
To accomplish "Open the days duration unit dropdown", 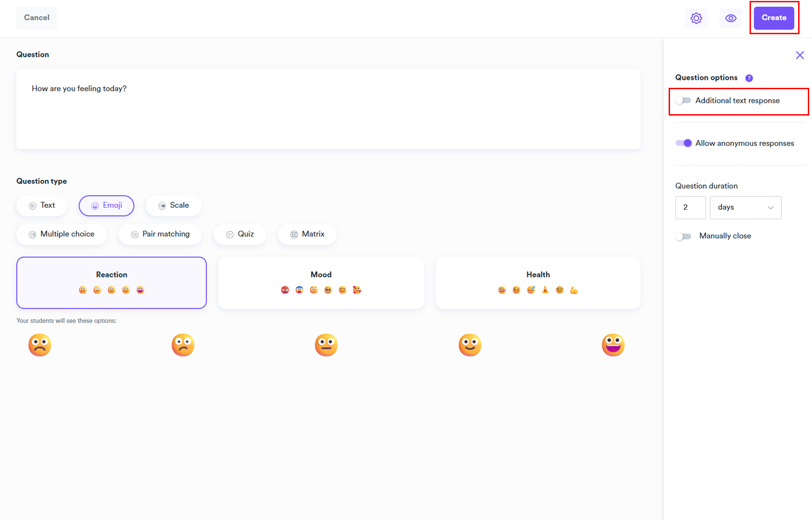I will click(x=745, y=208).
